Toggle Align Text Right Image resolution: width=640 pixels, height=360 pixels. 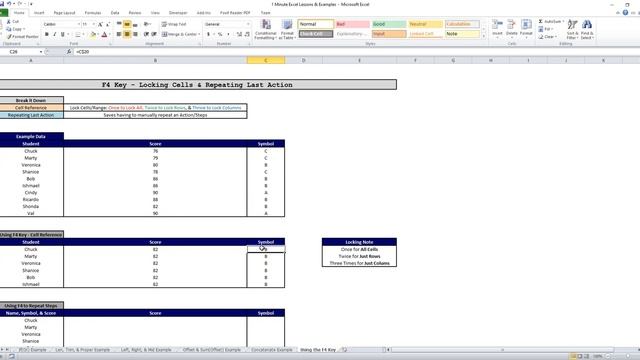click(135, 34)
